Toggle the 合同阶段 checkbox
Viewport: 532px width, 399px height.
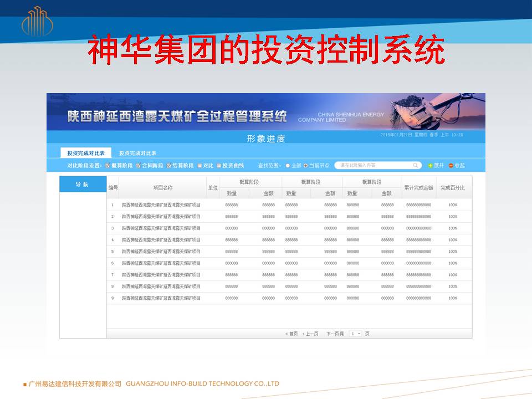click(x=138, y=166)
